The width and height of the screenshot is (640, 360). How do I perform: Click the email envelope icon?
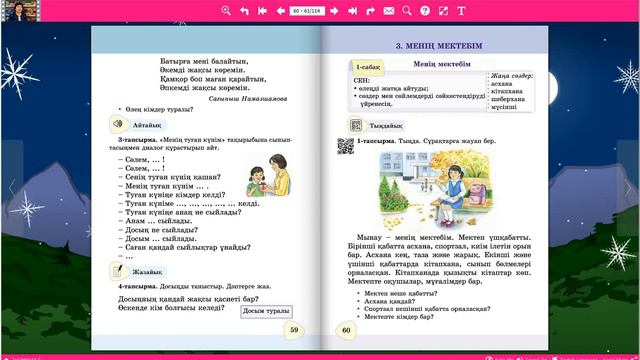click(389, 11)
